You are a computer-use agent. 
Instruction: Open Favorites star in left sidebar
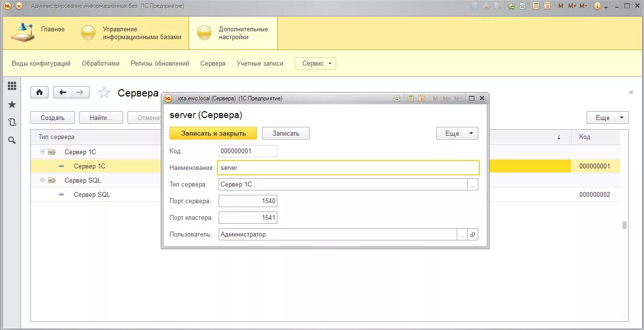coord(12,104)
